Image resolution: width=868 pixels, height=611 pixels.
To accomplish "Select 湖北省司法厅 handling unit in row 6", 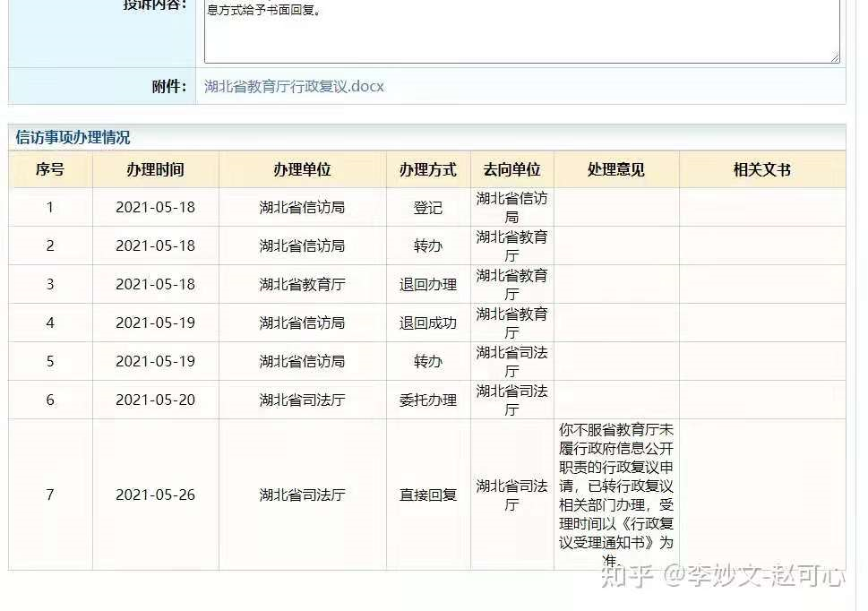I will pos(302,400).
